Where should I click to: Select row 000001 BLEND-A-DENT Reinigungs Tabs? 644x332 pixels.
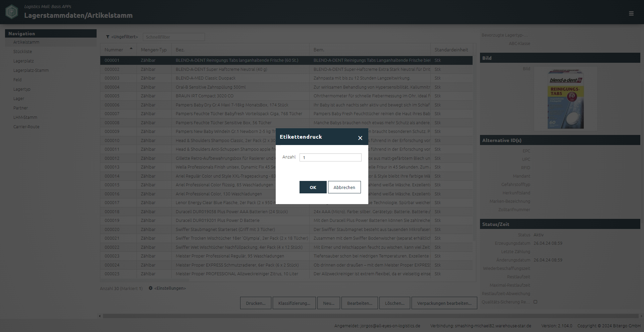[286, 60]
